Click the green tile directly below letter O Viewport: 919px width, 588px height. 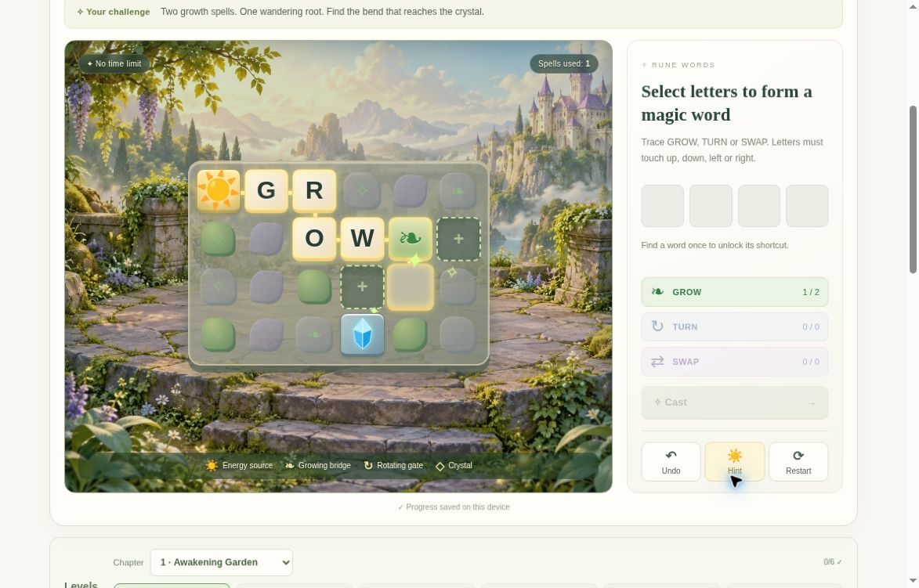click(314, 287)
